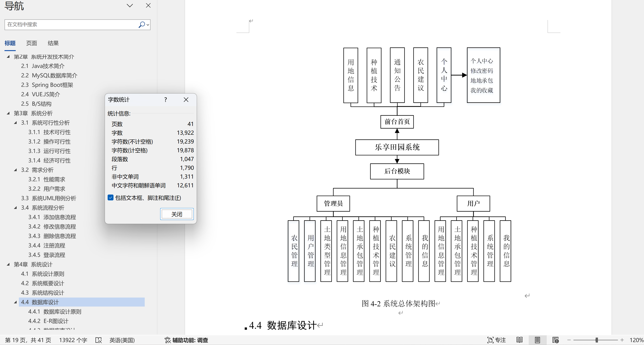Click the 关闭 button in word count dialog
Viewport: 644px width, 345px height.
(177, 214)
